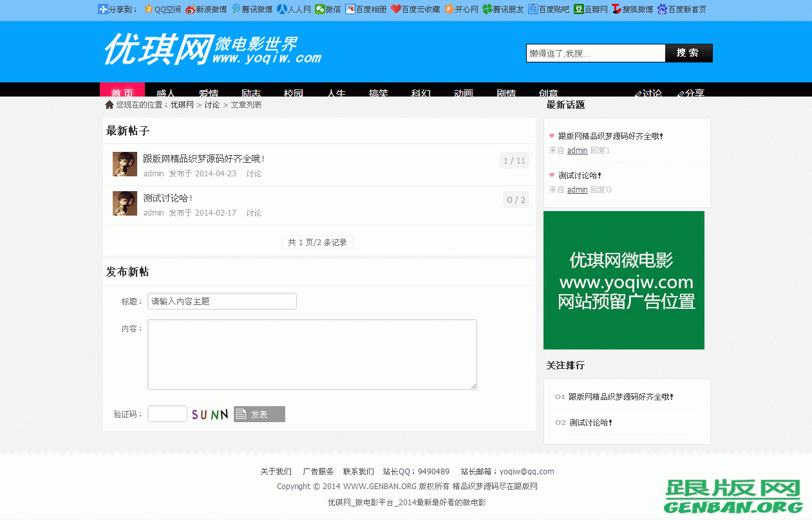Click the 标题 title input field
The height and width of the screenshot is (520, 812).
coord(222,301)
